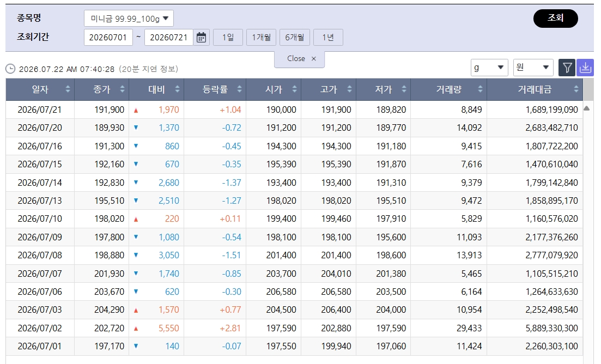Screen dimensions: 601x364
Task: Sort by 저가 column arrows
Action: (404, 89)
